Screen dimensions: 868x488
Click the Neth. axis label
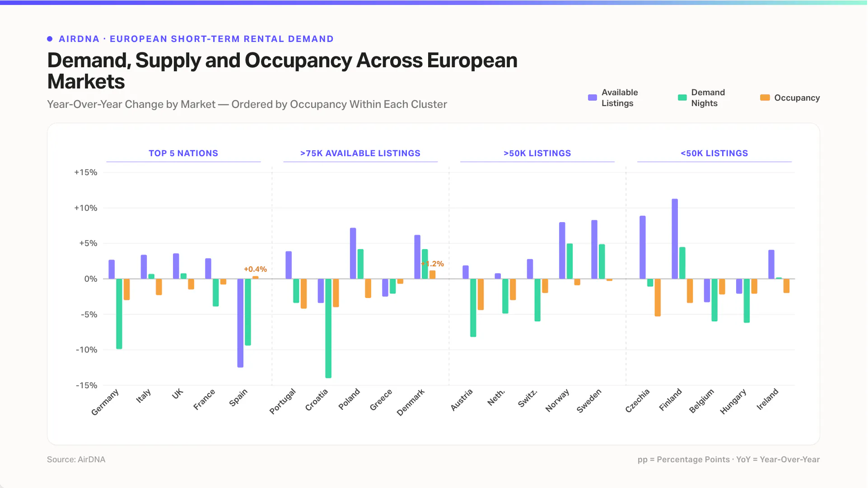point(496,397)
